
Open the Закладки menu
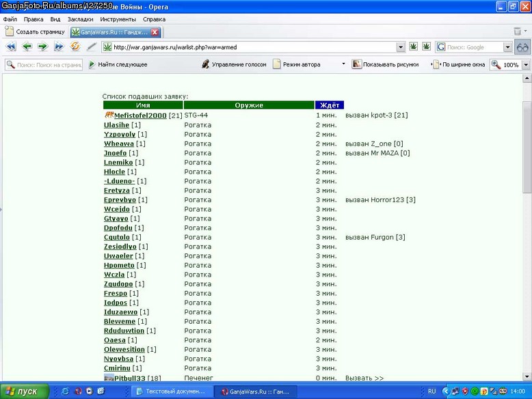pyautogui.click(x=80, y=19)
